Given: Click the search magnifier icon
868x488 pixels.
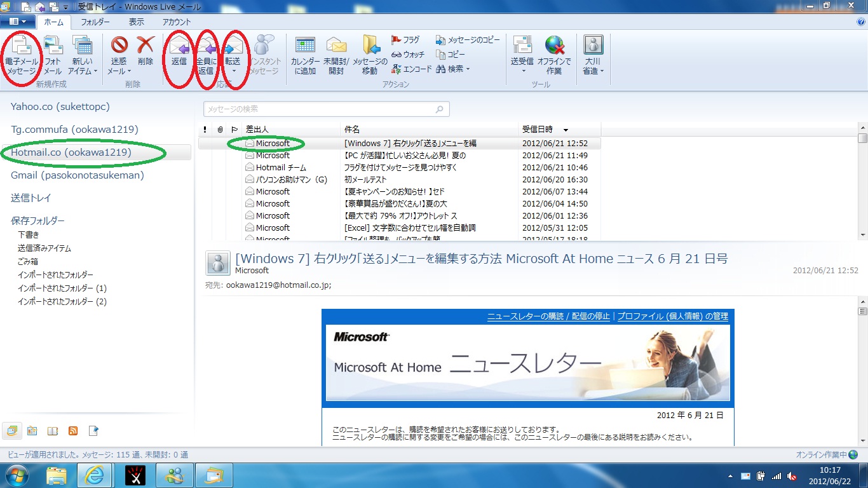Looking at the screenshot, I should 440,109.
